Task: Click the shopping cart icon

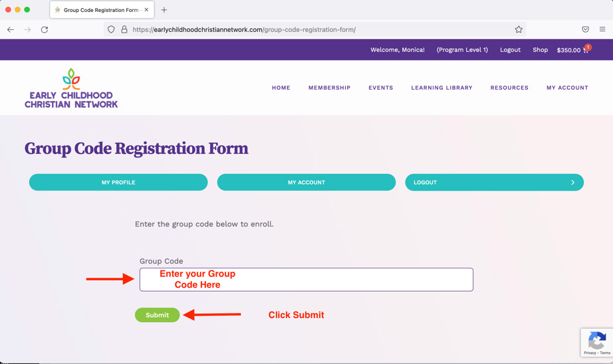Action: coord(585,50)
